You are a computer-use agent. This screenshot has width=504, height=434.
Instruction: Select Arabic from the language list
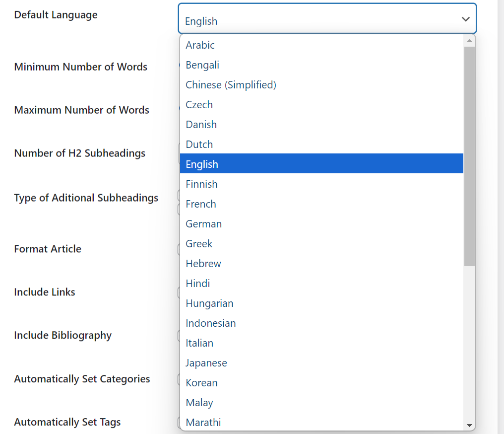coord(321,45)
